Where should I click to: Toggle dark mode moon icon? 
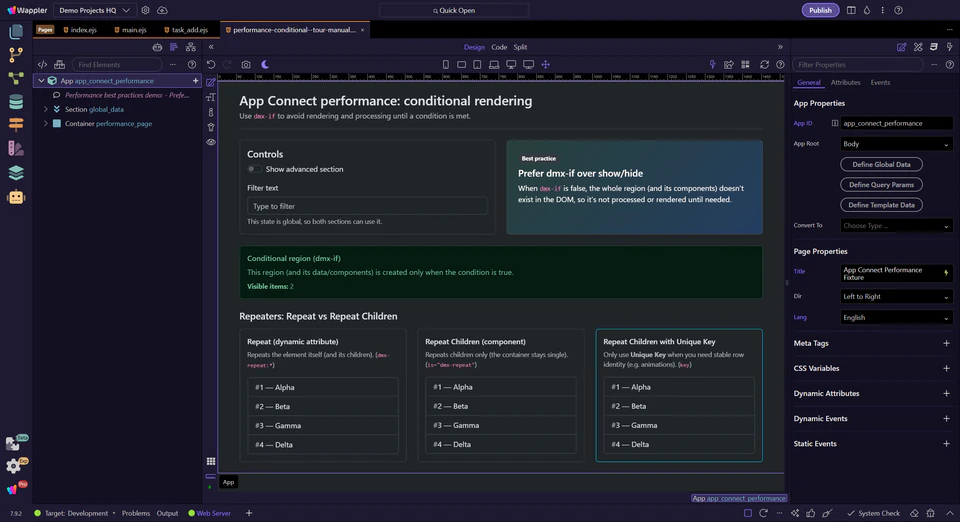265,64
